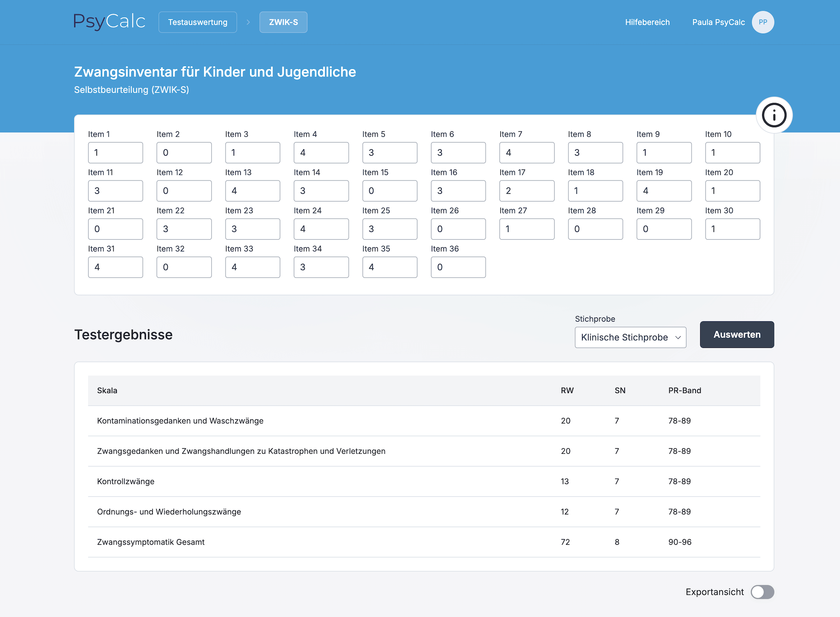The width and height of the screenshot is (840, 617).
Task: Edit the Item 36 value field
Action: 458,267
